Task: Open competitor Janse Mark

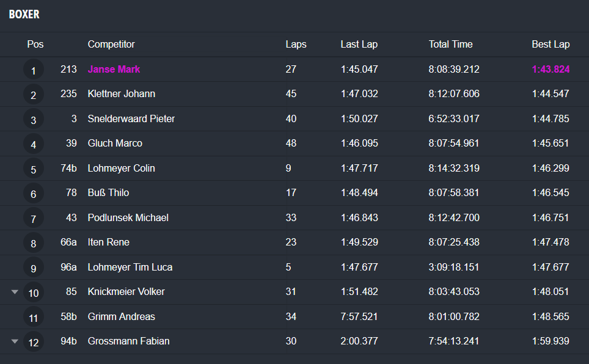Action: [114, 69]
